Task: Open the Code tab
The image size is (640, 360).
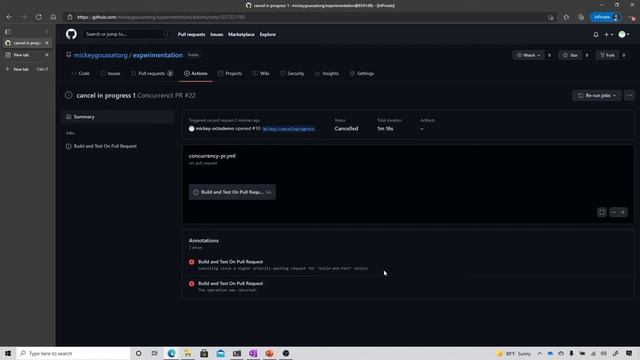Action: pyautogui.click(x=80, y=73)
